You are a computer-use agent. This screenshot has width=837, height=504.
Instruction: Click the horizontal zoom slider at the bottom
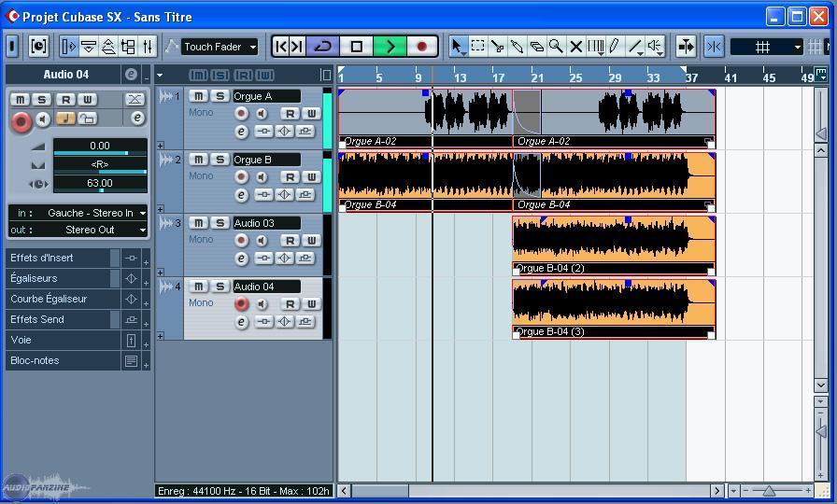769,491
